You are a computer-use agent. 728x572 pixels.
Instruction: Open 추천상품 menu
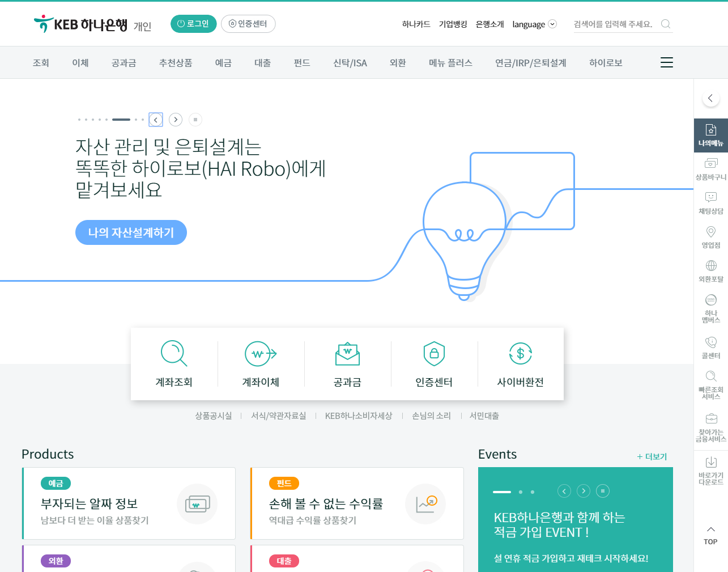click(x=176, y=63)
